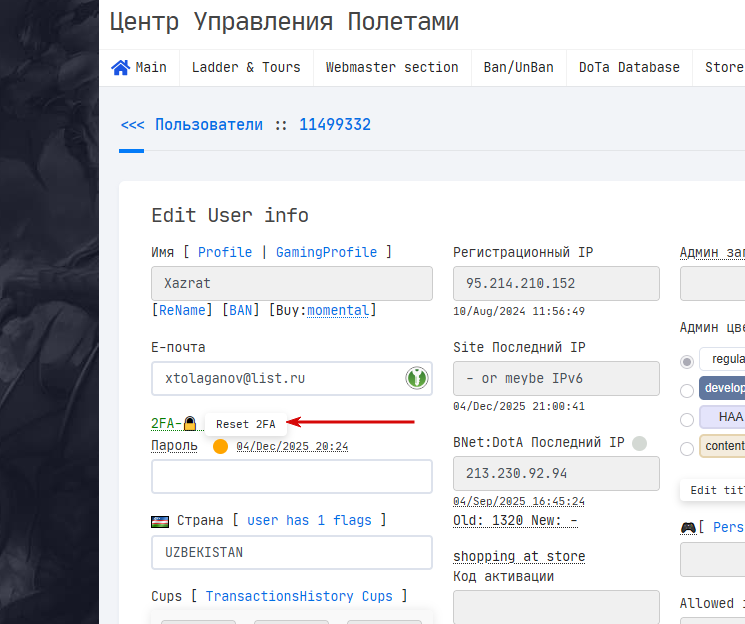Click the 'Old: 1320 New: -' text
Image resolution: width=745 pixels, height=624 pixels.
tap(515, 520)
